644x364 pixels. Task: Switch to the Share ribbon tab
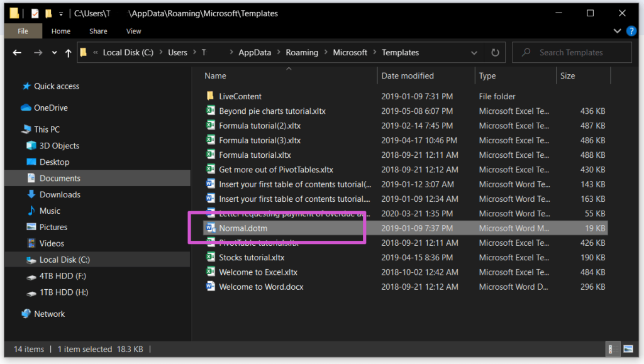(x=98, y=31)
